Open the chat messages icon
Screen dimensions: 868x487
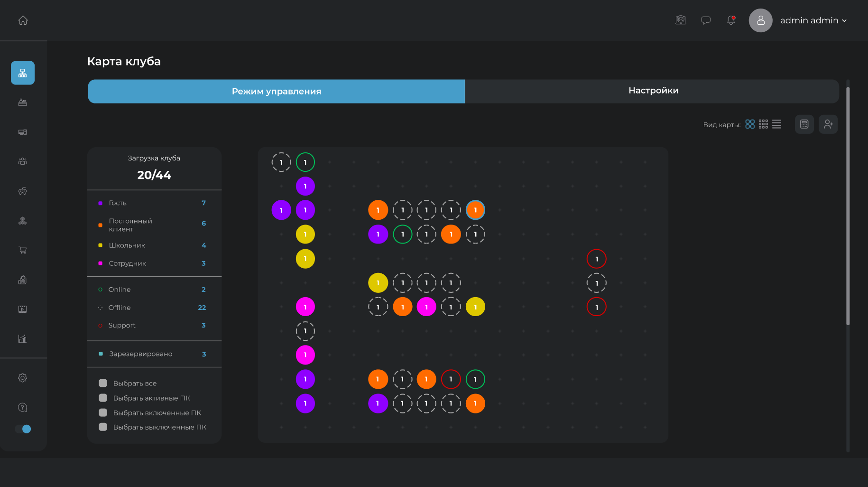click(706, 20)
